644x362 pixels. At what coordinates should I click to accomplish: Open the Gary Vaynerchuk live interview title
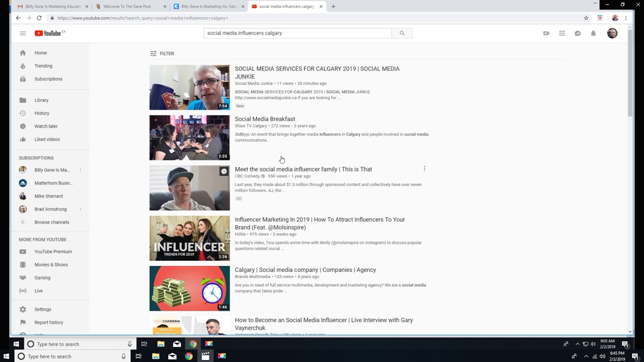[324, 324]
